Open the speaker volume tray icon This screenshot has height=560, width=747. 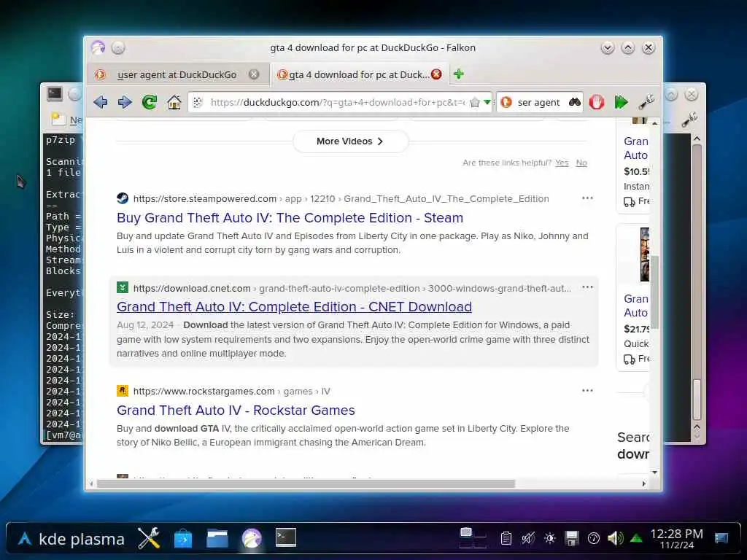[615, 538]
